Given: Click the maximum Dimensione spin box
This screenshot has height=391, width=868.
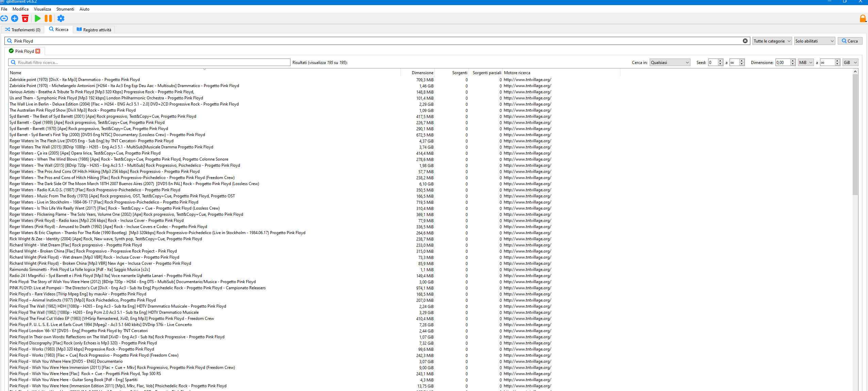Looking at the screenshot, I should (830, 62).
